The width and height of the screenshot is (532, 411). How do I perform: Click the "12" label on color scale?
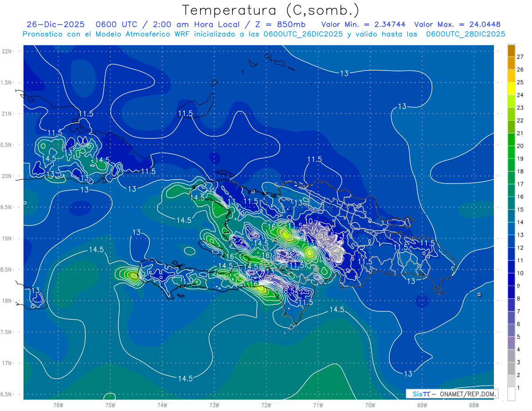(x=520, y=248)
